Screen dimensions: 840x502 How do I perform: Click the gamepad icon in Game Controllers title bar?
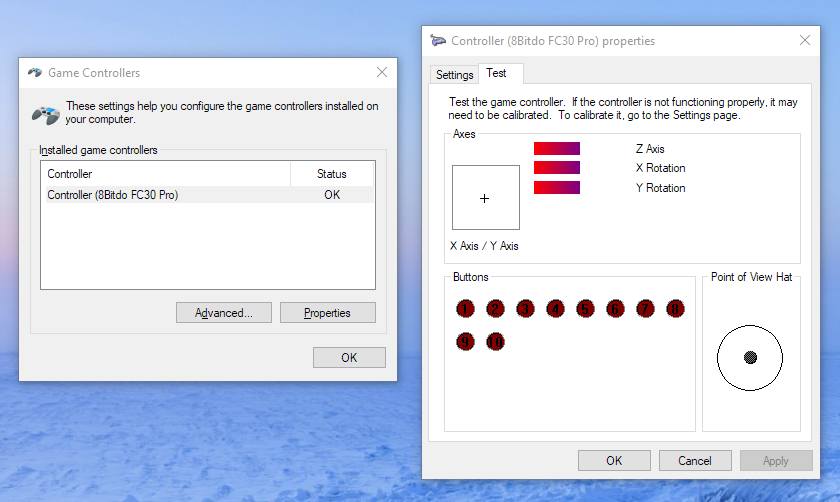[35, 72]
